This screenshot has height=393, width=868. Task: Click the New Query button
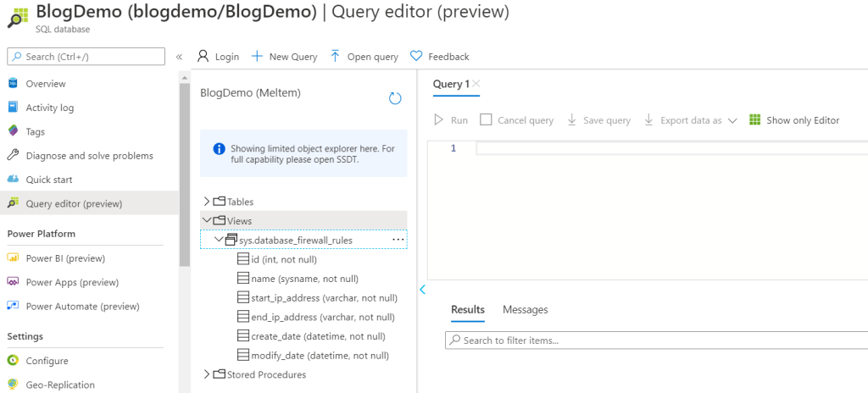pyautogui.click(x=284, y=57)
